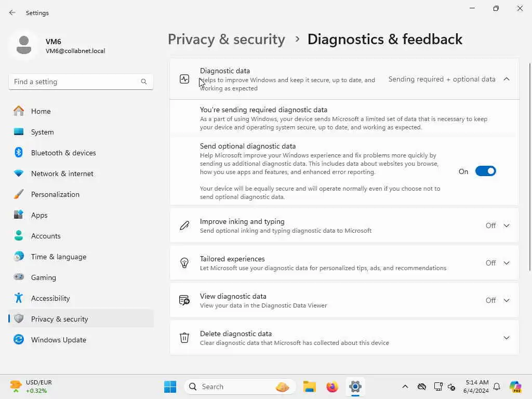
Task: Click the Diagnostic data pulse icon
Action: tap(184, 79)
